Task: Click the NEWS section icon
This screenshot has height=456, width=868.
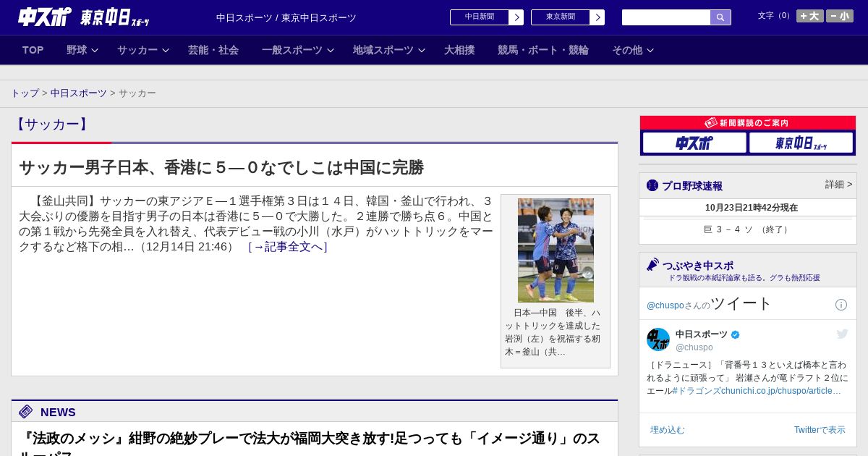Action: point(25,412)
